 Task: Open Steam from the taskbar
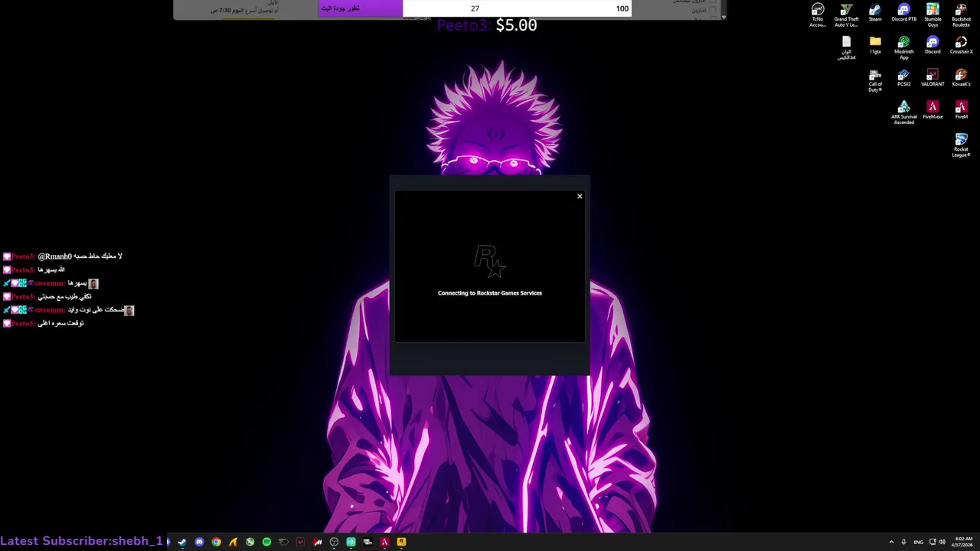tap(182, 542)
